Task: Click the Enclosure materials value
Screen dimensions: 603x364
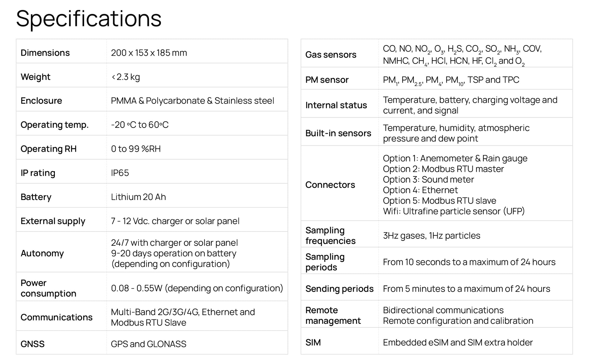Action: click(192, 101)
